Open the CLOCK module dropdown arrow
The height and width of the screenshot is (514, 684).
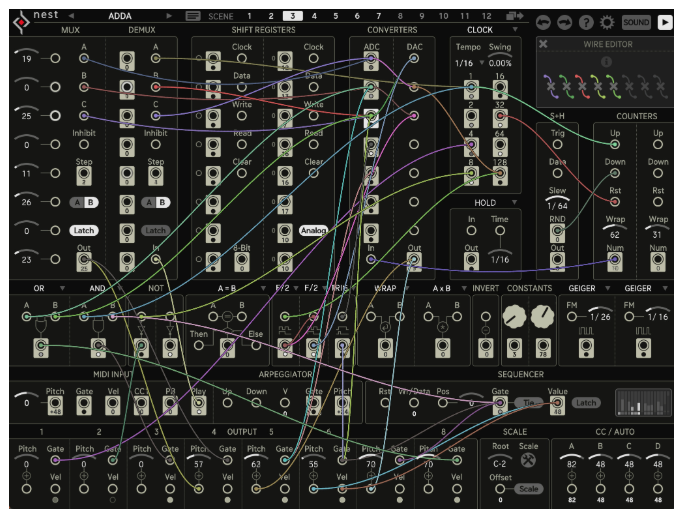515,30
